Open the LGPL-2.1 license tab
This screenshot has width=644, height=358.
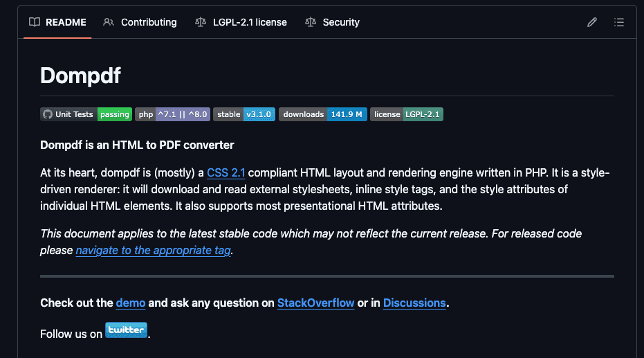click(241, 22)
